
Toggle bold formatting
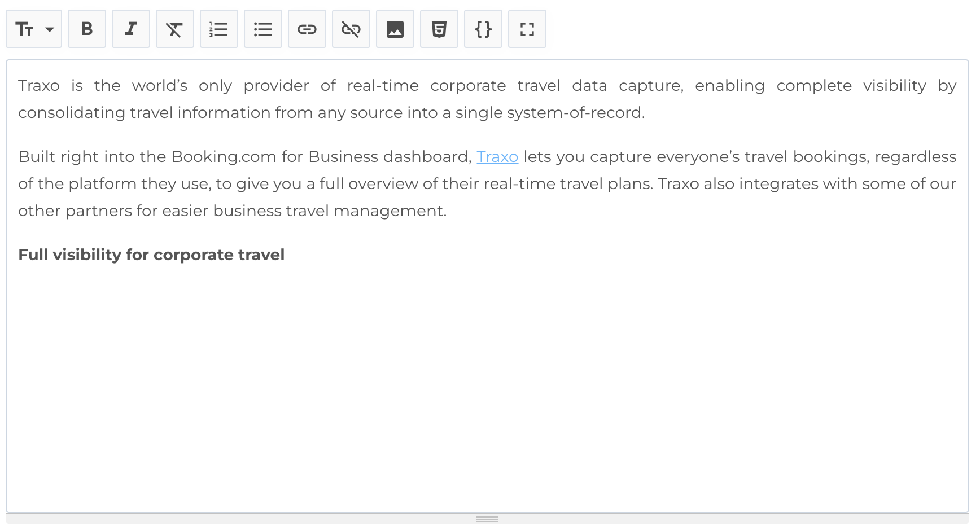[86, 29]
